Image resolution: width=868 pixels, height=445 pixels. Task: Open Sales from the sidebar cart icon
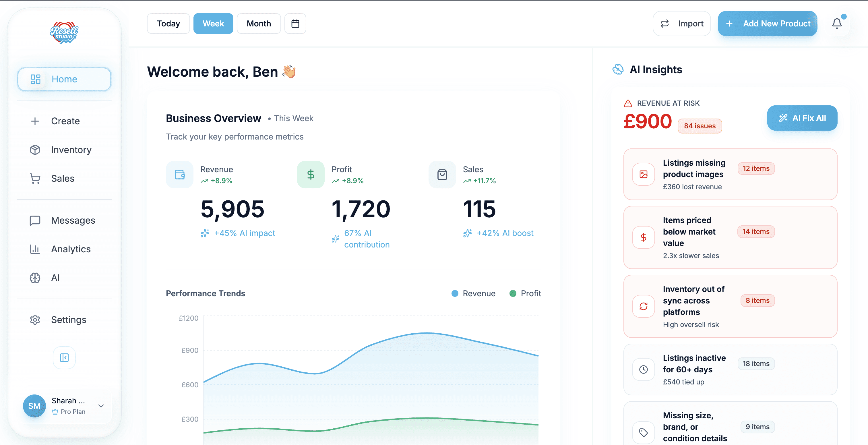pos(35,178)
